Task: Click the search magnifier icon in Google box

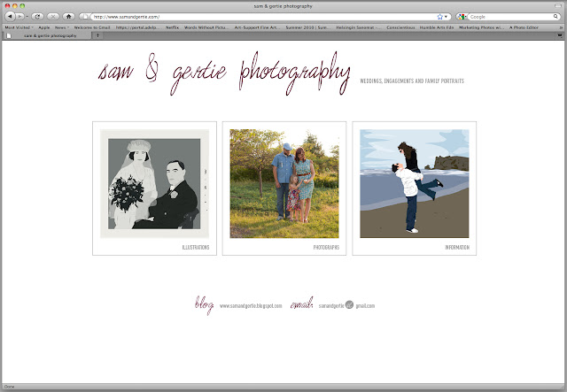Action: click(555, 17)
